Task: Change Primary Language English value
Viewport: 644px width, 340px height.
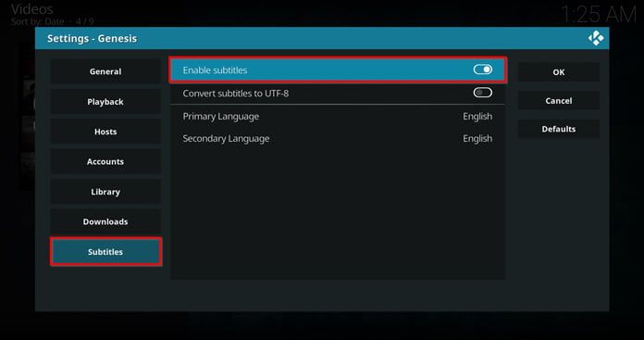Action: (x=477, y=117)
